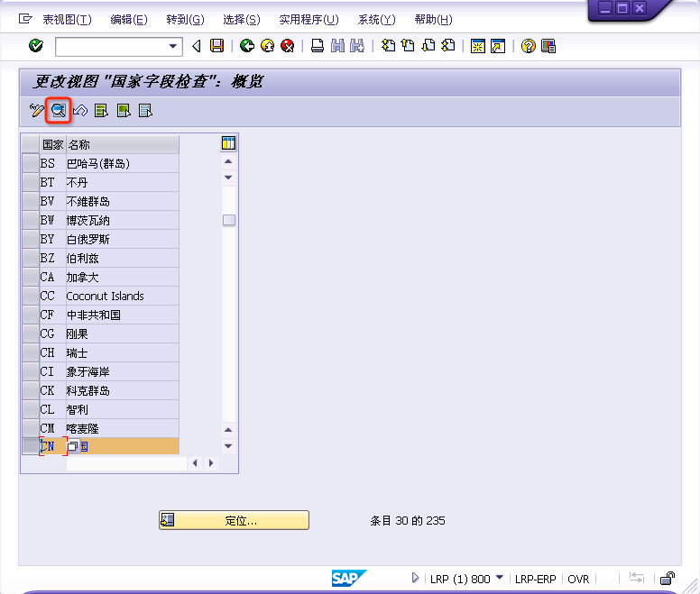
Task: Select the row marker for BW 博茨瓦纳
Action: [31, 220]
